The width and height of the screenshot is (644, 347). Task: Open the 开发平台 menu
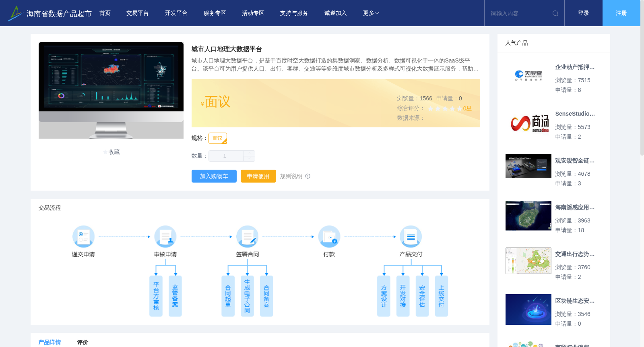click(176, 13)
